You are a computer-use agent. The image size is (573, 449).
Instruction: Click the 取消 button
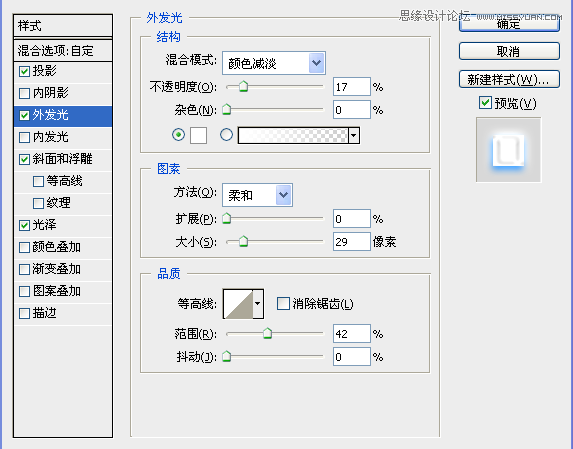(509, 51)
